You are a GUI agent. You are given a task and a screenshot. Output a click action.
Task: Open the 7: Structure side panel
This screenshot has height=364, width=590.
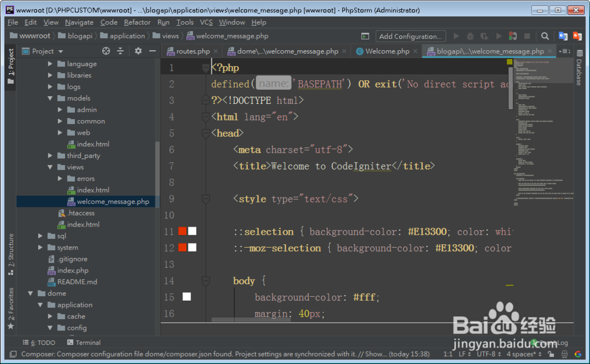[11, 254]
